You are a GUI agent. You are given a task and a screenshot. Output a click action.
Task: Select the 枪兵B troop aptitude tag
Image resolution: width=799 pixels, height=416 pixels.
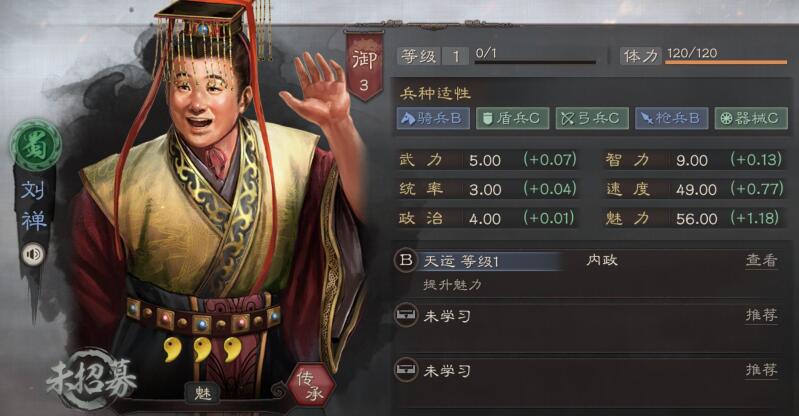pyautogui.click(x=671, y=118)
